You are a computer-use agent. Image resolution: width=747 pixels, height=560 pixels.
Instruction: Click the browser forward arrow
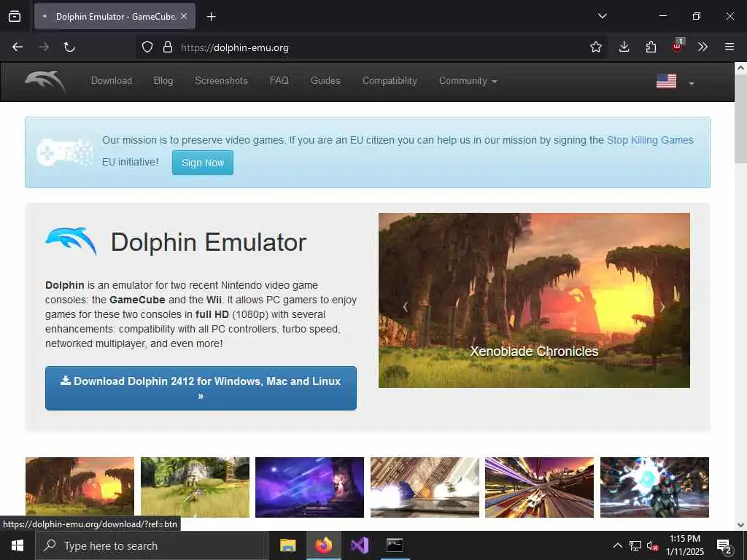[44, 47]
